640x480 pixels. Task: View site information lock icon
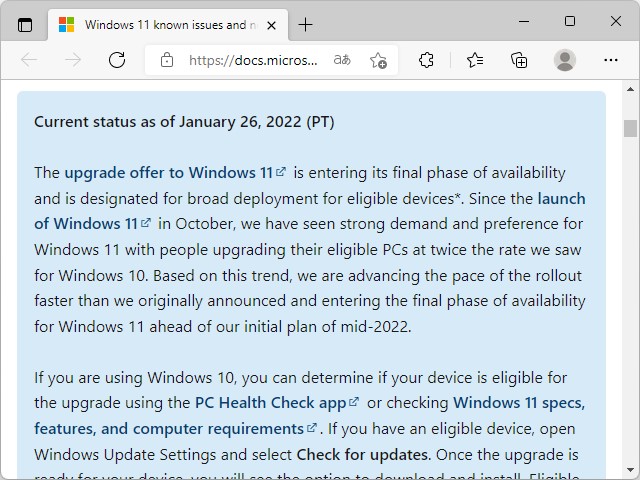pos(167,60)
